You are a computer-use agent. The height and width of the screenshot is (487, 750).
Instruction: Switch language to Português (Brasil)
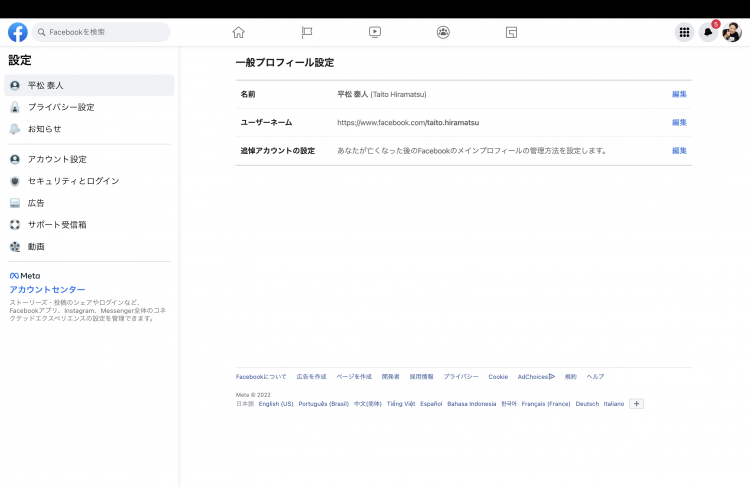pos(324,404)
